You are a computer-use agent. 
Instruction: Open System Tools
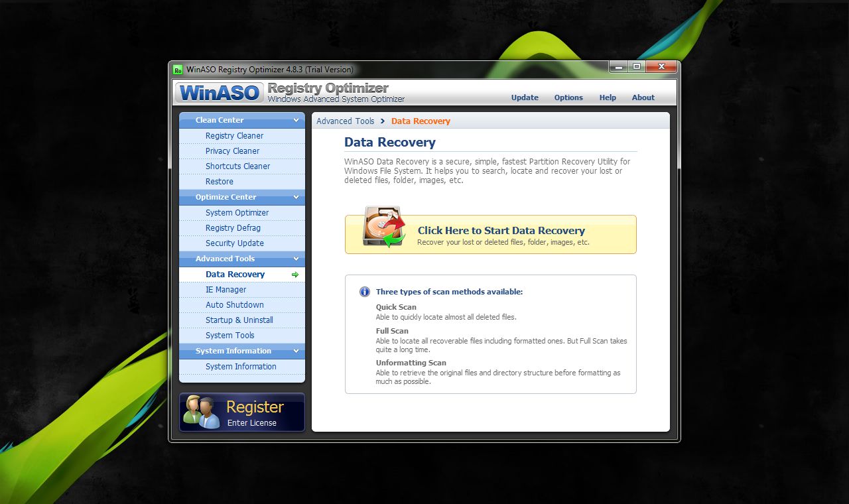242,336
